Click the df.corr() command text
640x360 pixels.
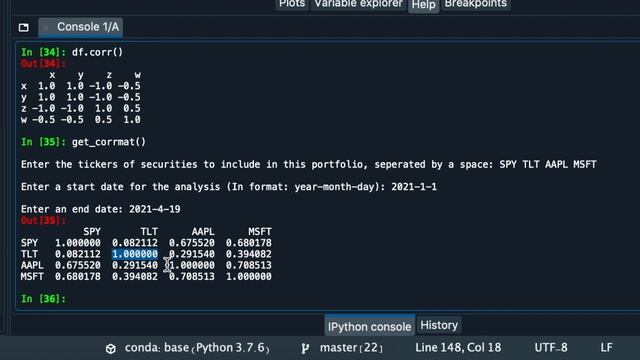tap(97, 52)
